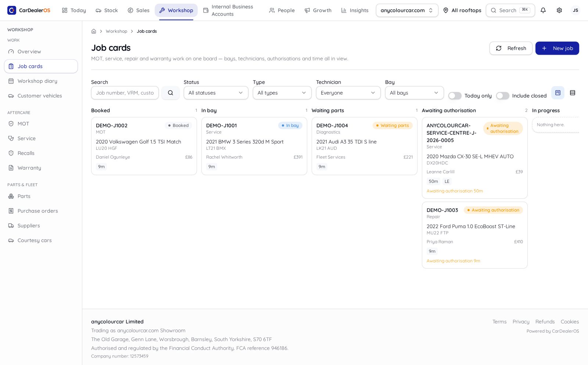Enable the Today only toggle
Screen dimensions: 588x365
(455, 96)
